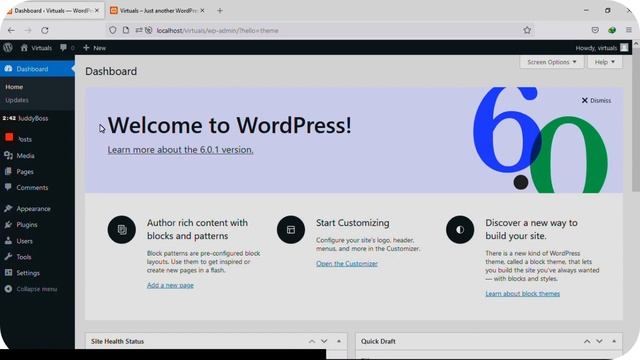Bookmark this page with the star icon
This screenshot has width=640, height=360.
coord(527,30)
